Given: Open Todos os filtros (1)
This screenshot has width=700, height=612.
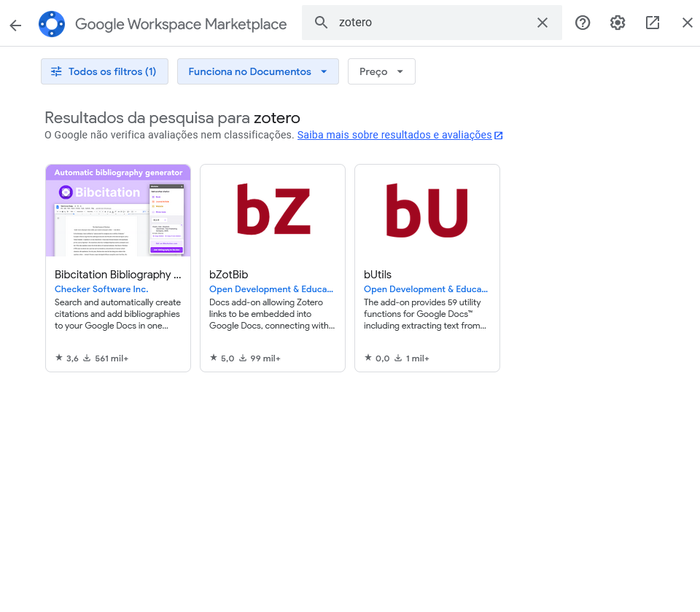Looking at the screenshot, I should point(104,71).
